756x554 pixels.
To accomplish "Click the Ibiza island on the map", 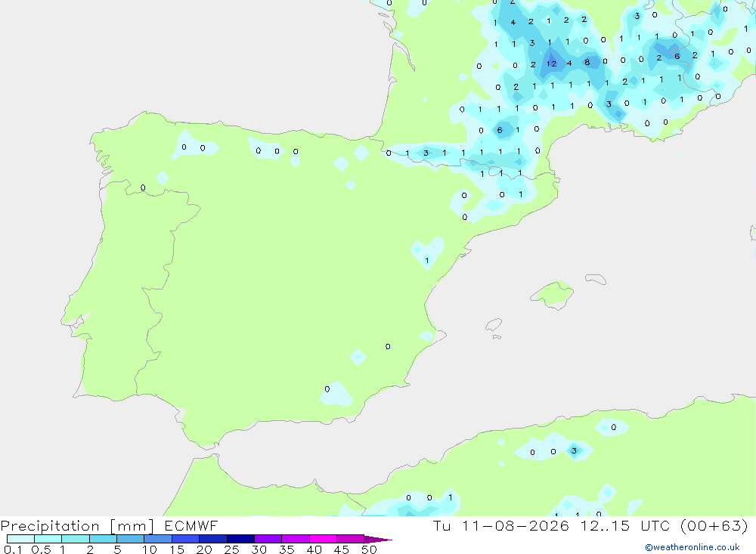I will [x=494, y=325].
